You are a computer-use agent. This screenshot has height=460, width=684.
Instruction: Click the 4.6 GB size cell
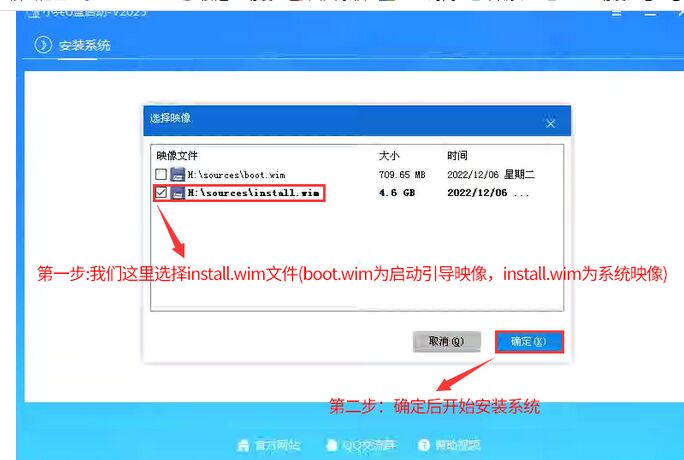(x=397, y=193)
